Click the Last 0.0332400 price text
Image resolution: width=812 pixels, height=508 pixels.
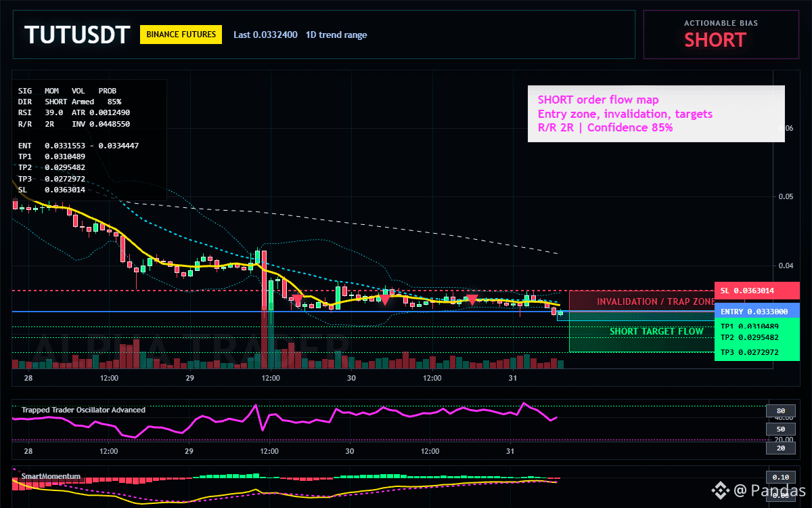[x=265, y=35]
